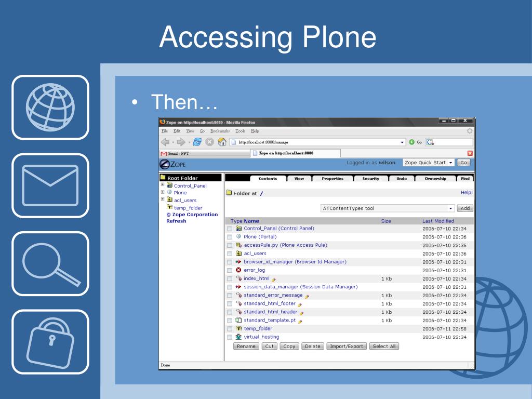Click the accessRule.py icon

coord(238,245)
